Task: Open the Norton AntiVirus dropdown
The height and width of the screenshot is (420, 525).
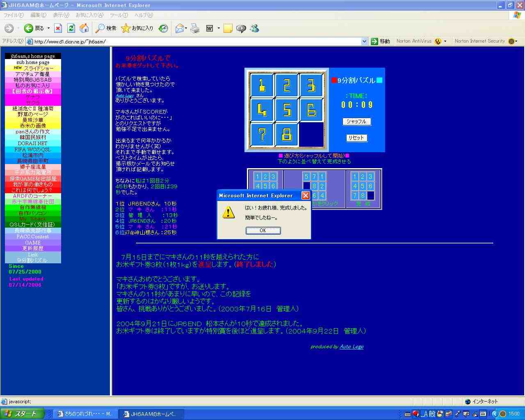Action: tap(445, 41)
